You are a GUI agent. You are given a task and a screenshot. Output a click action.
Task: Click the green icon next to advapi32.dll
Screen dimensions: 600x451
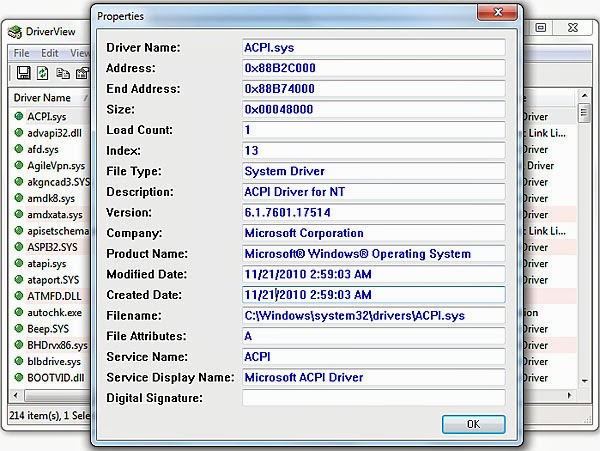click(19, 132)
